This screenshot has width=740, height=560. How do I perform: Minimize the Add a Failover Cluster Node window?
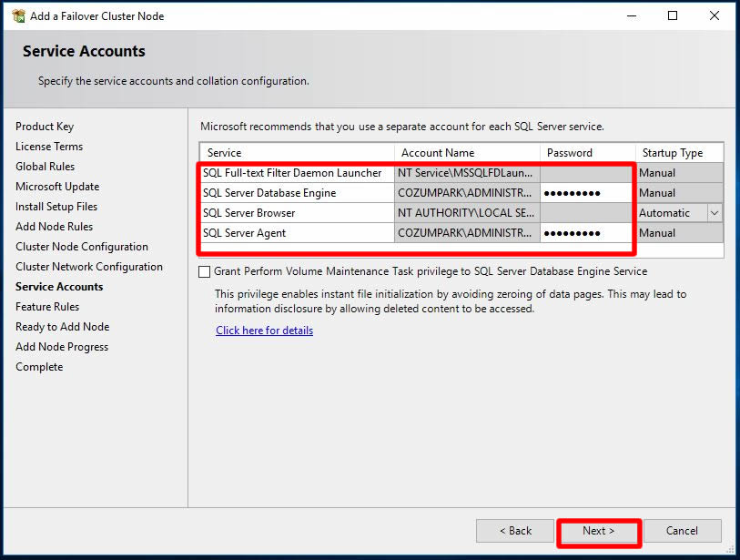631,15
